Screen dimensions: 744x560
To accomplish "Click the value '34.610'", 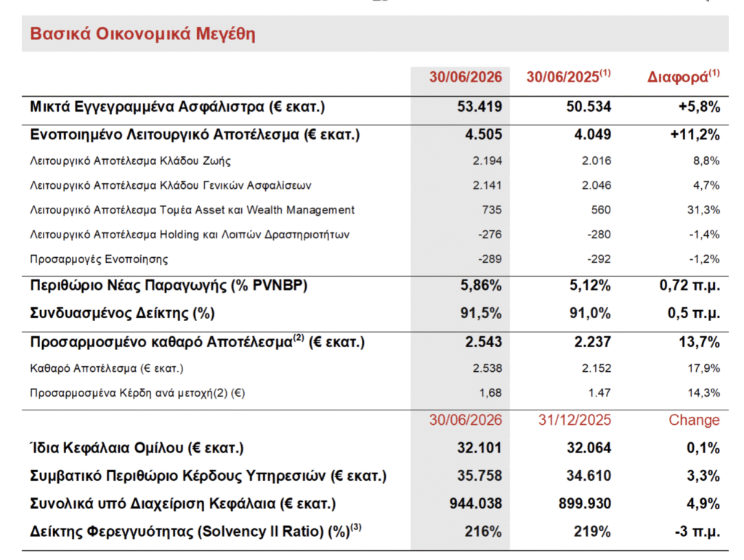I will pyautogui.click(x=589, y=476).
